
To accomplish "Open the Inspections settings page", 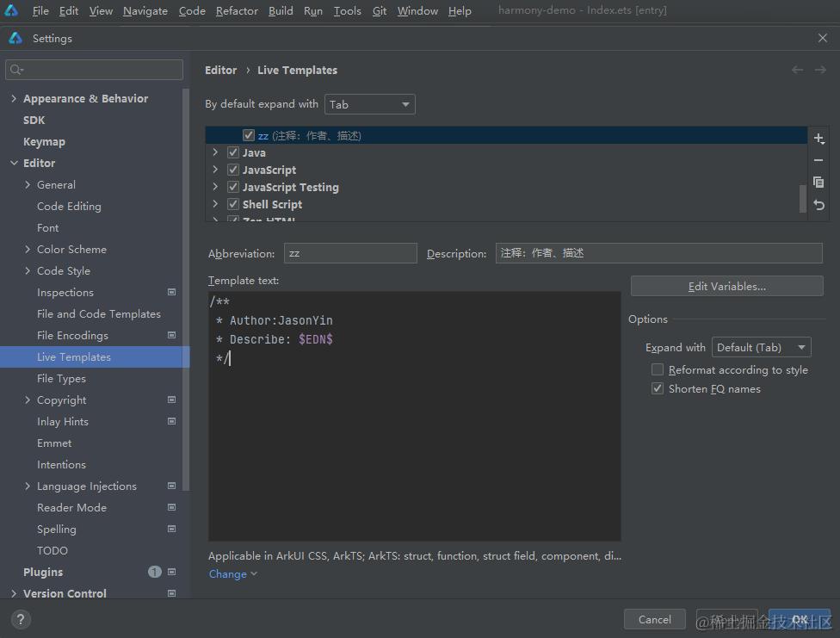I will (x=65, y=292).
